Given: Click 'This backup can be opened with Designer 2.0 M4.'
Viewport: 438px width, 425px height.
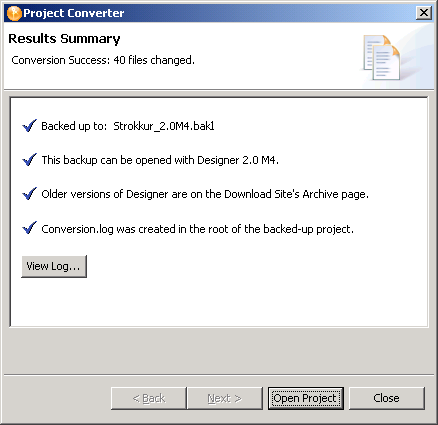Looking at the screenshot, I should (x=160, y=160).
